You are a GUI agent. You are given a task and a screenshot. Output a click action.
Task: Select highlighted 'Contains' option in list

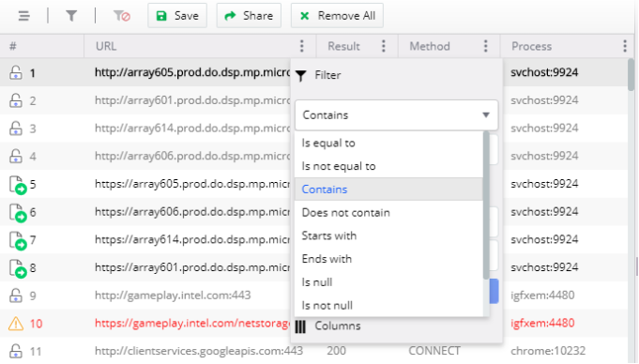pos(388,190)
